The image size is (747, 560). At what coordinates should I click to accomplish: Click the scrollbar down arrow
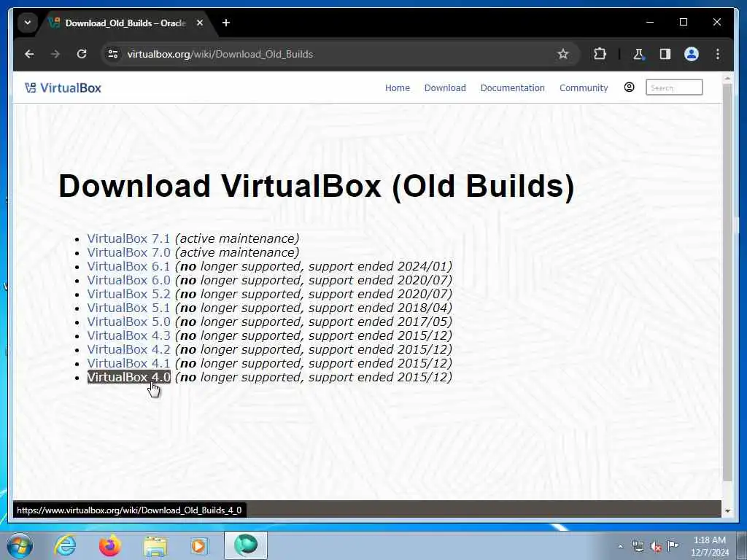coord(727,510)
